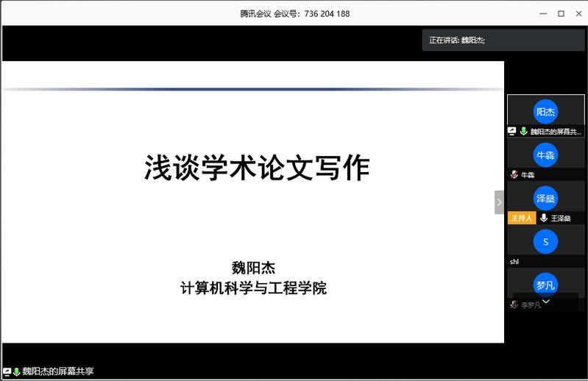
Task: Click the 魏阳杰的屏幕共享 label at bottom
Action: tap(58, 371)
